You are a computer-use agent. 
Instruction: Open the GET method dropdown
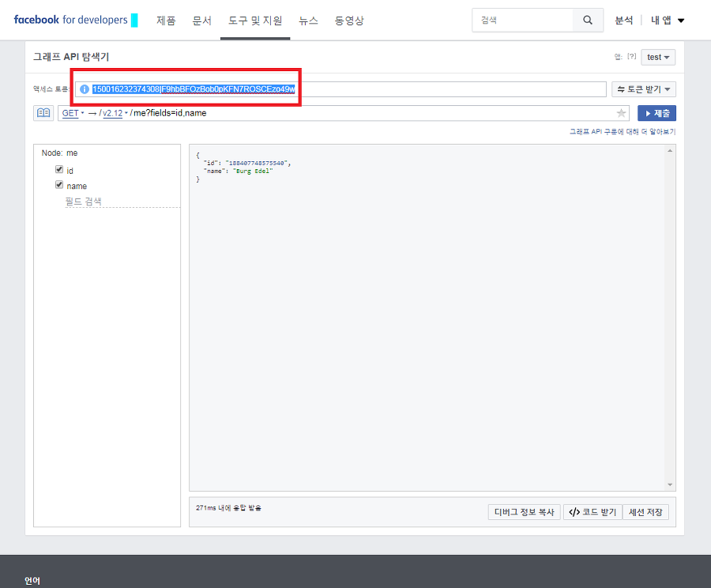(x=73, y=113)
